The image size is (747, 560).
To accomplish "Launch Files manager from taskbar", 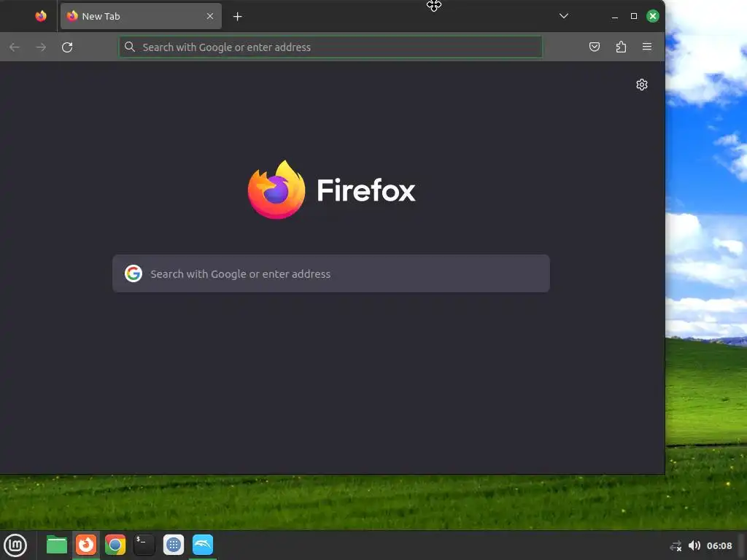I will [x=57, y=545].
